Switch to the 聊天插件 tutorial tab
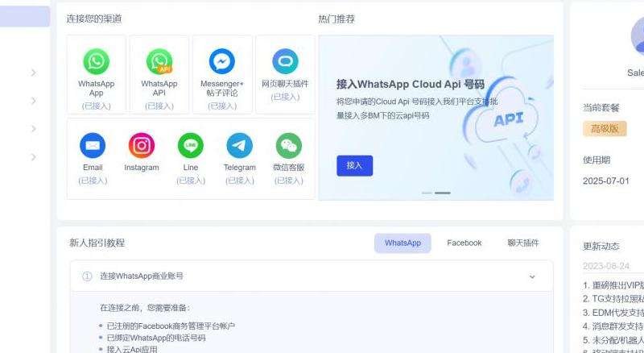The image size is (644, 353). click(x=522, y=243)
